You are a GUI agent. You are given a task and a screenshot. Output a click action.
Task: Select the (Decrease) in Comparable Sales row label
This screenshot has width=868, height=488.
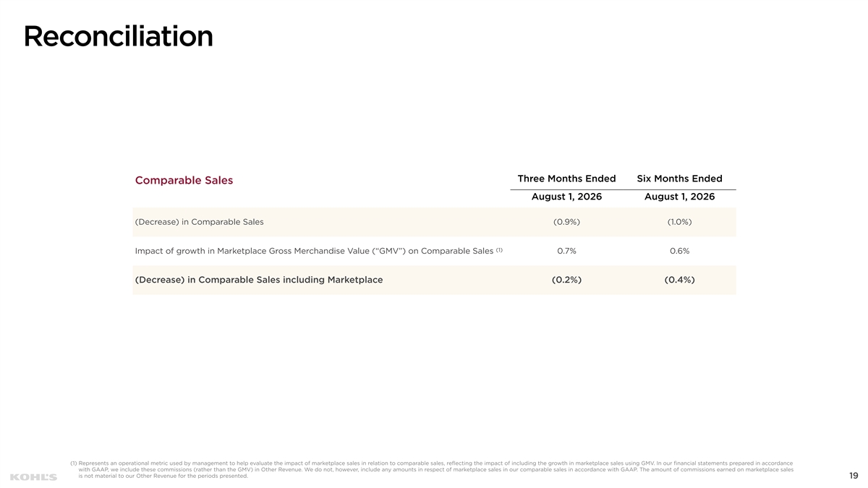[x=199, y=222]
